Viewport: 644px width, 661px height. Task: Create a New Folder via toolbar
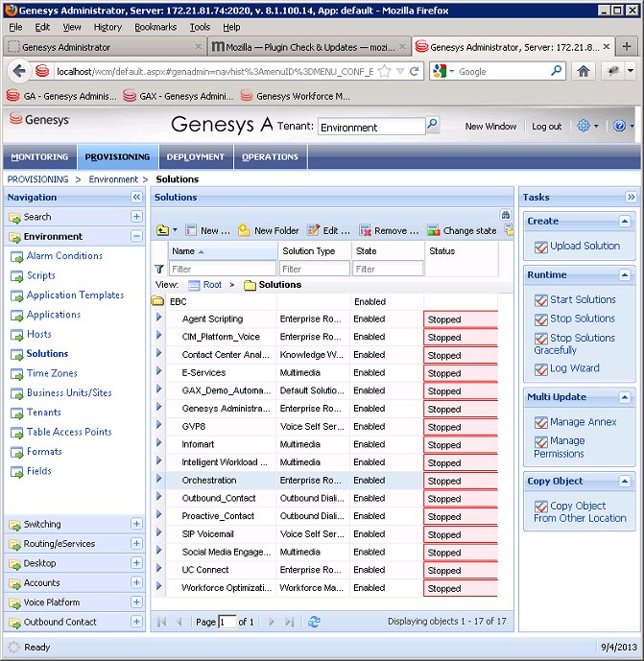(268, 230)
